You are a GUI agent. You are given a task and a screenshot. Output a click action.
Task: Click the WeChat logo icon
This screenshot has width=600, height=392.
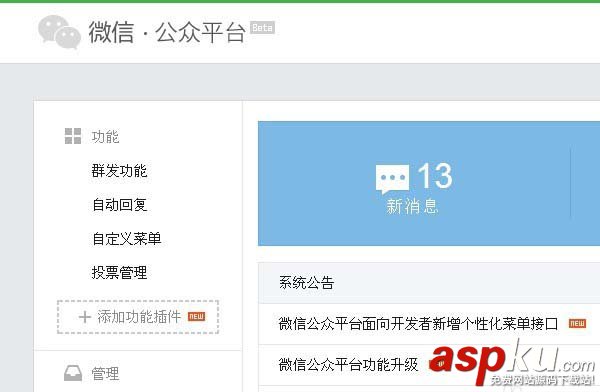59,32
